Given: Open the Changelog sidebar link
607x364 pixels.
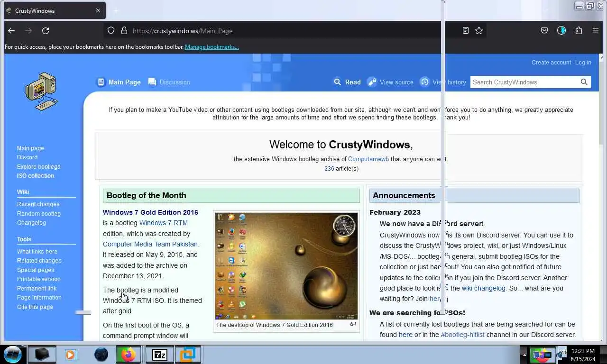Looking at the screenshot, I should point(31,223).
